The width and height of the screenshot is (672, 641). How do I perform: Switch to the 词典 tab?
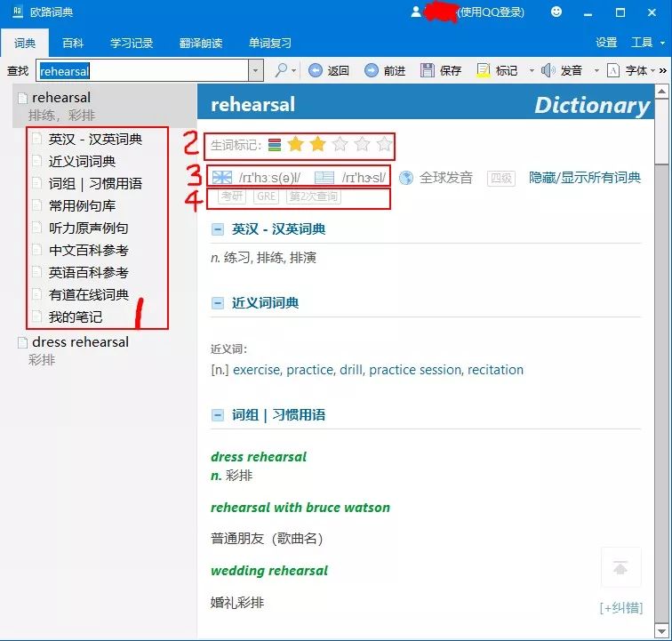click(24, 43)
